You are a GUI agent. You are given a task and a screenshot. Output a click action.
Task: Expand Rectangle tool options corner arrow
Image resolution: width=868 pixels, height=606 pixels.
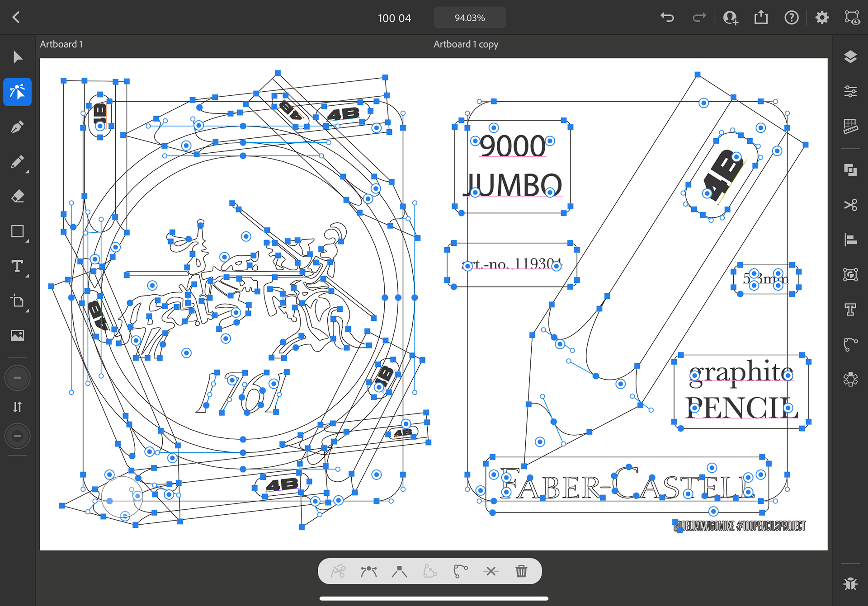28,241
